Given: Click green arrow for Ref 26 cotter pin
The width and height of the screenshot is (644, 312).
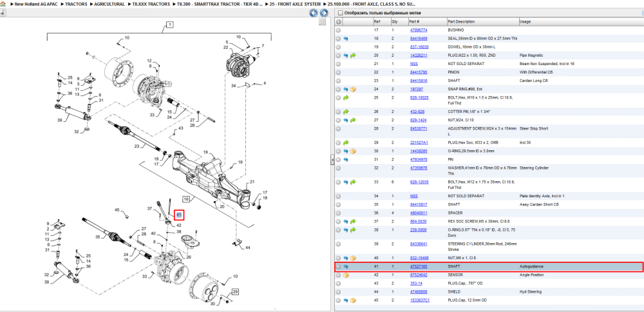Looking at the screenshot, I should pyautogui.click(x=345, y=112).
